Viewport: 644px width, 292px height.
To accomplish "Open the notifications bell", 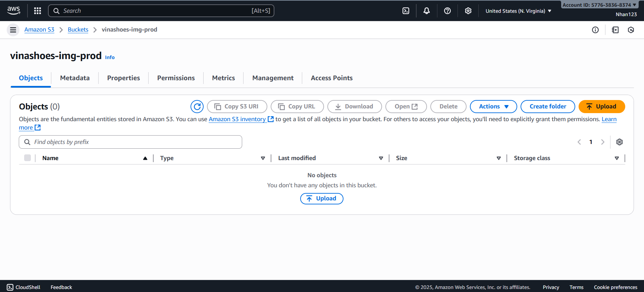I will pyautogui.click(x=427, y=11).
